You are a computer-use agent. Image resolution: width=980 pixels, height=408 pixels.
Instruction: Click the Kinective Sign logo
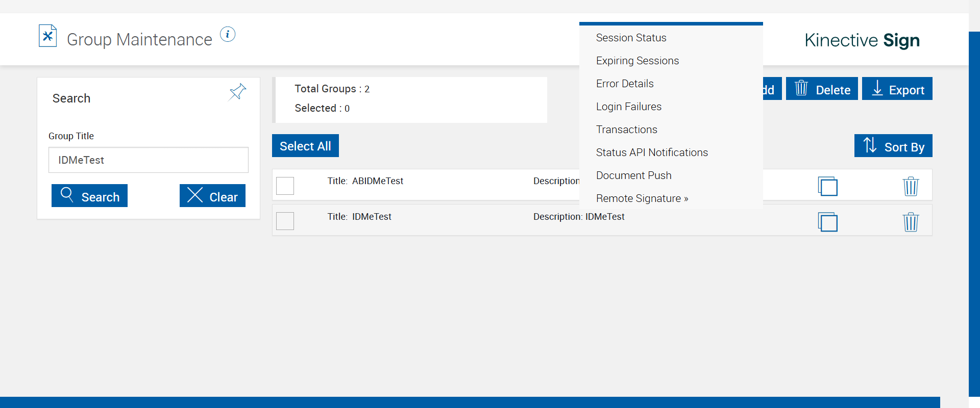pos(862,40)
